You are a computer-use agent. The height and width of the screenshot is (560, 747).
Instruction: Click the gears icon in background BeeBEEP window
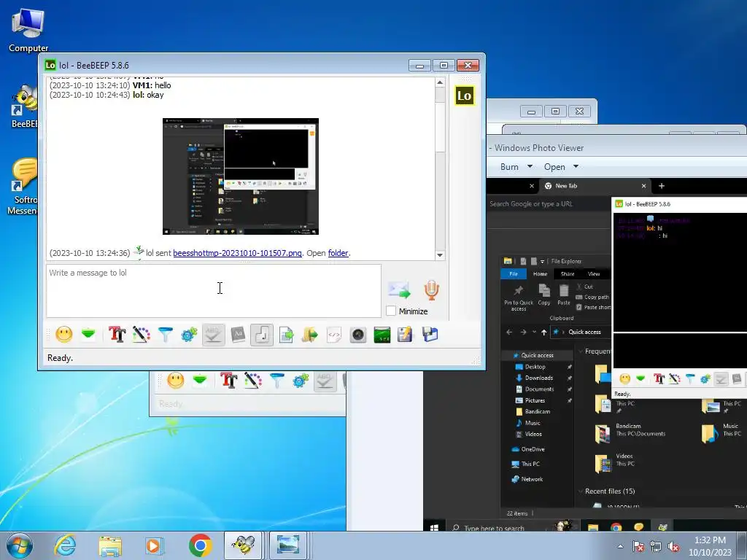pos(301,380)
